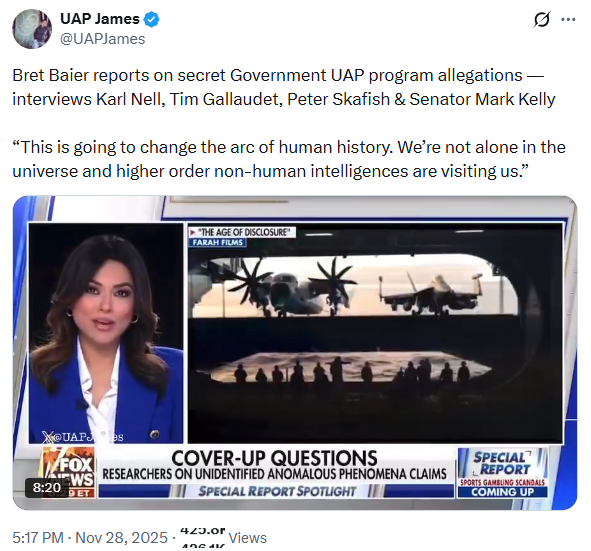This screenshot has width=591, height=551.
Task: Open the Grok explain icon
Action: click(x=542, y=19)
